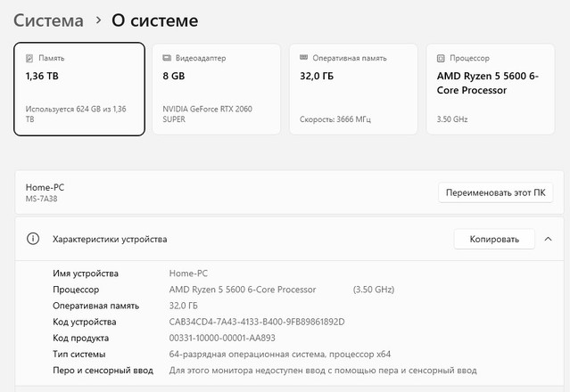Screen dimensions: 570x392
Task: Open the Оперативная память card
Action: click(353, 89)
